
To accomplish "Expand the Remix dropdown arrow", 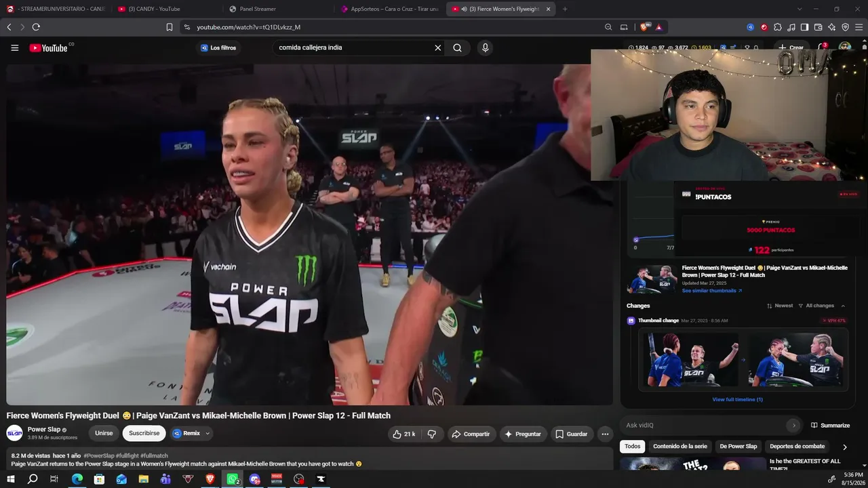I will click(208, 434).
